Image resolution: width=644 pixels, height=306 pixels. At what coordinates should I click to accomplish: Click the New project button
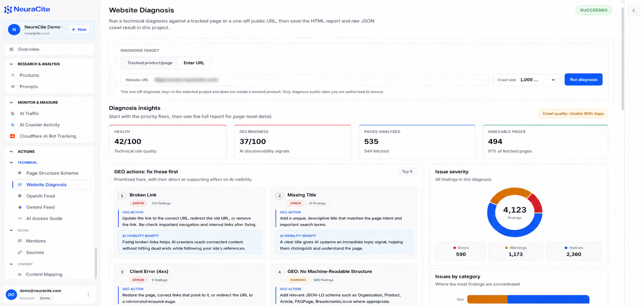click(x=79, y=29)
